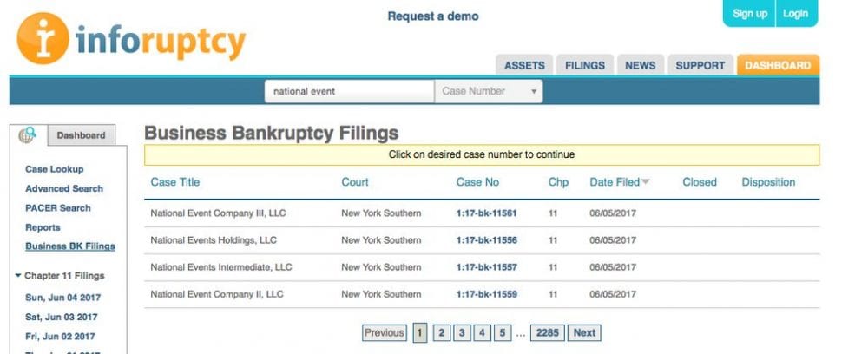Go to page 1
Viewport: 868px width, 354px height.
(419, 333)
